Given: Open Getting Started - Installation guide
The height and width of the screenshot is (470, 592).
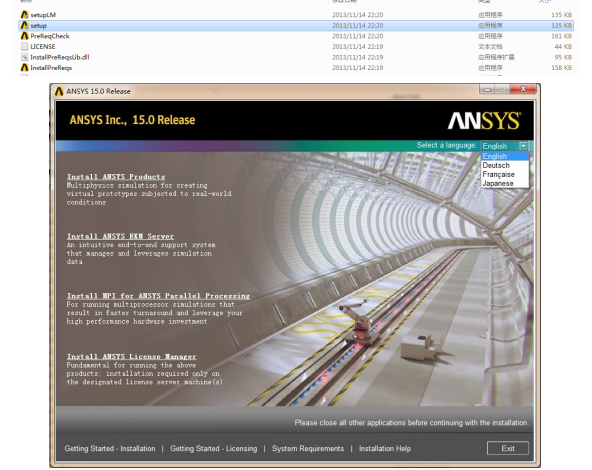Looking at the screenshot, I should (110, 448).
